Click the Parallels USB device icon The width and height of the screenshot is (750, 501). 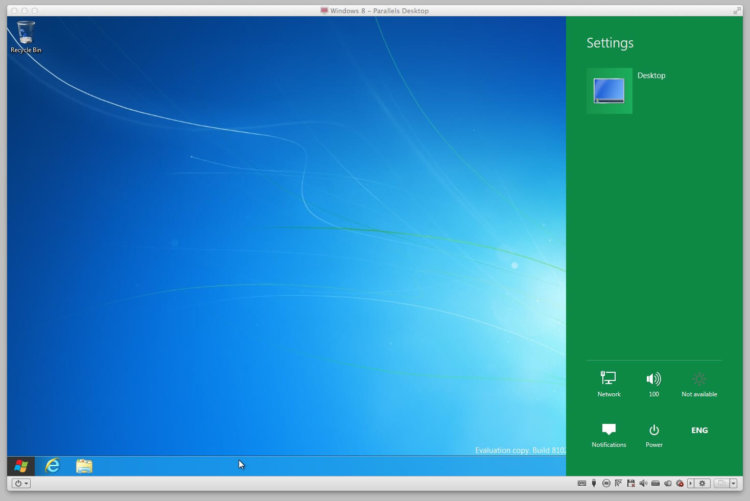click(x=594, y=483)
